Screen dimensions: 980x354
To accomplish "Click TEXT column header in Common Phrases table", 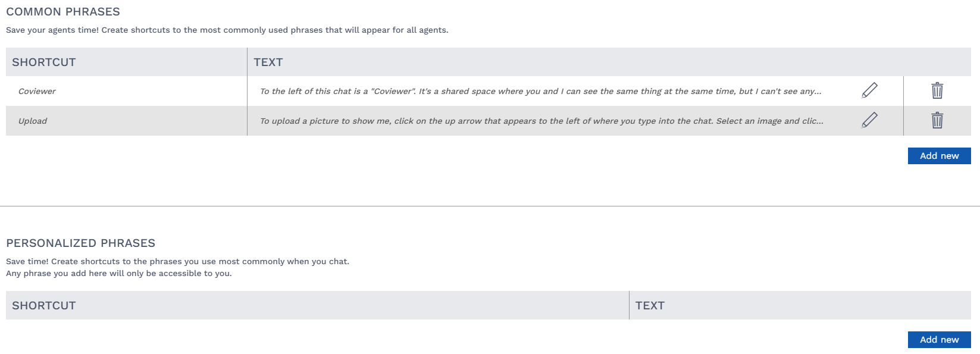I will [x=268, y=62].
